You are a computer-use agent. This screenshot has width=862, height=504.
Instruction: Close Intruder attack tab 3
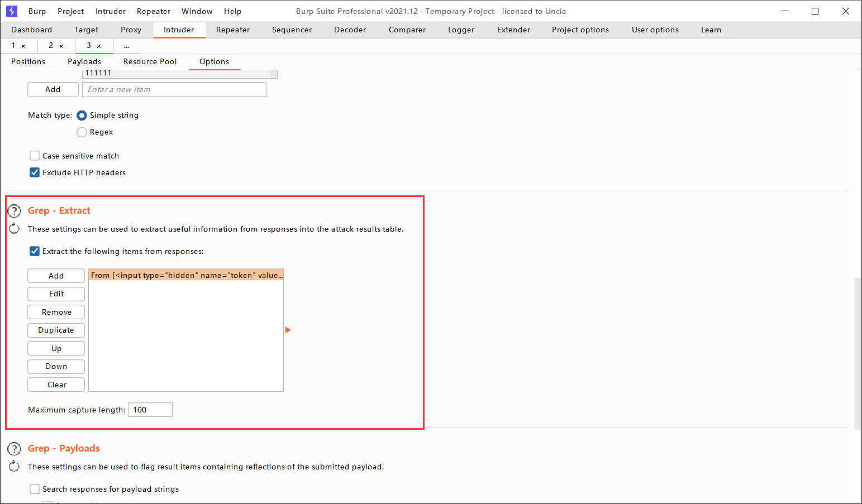coord(99,46)
